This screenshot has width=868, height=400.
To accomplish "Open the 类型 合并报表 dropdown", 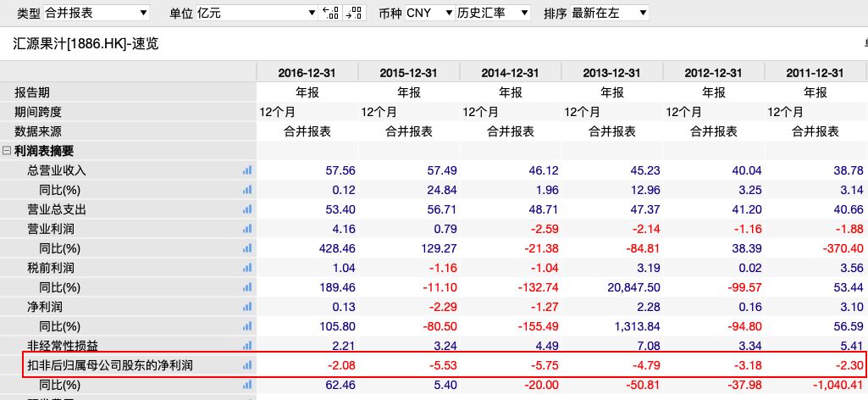I will pos(97,13).
